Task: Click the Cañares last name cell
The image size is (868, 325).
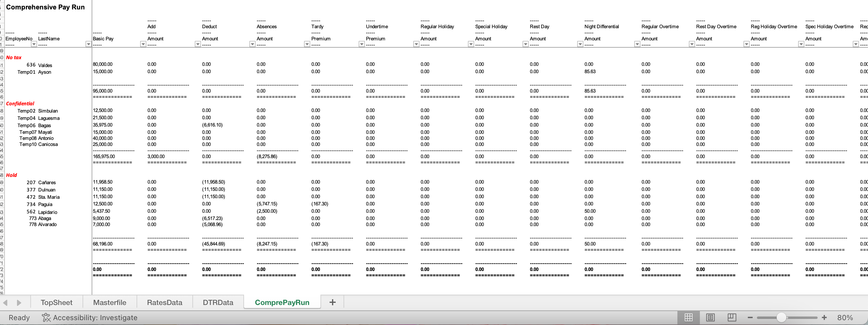Action: pos(47,183)
